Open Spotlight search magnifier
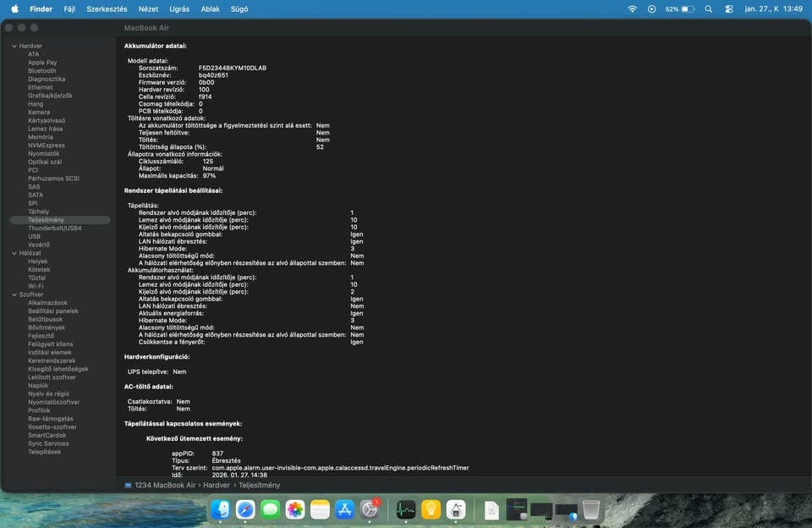812x528 pixels. tap(709, 8)
